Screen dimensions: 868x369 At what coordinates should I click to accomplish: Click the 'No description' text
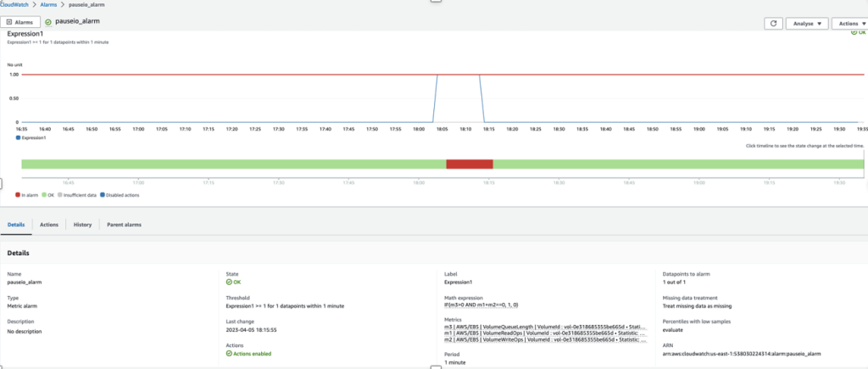tap(25, 332)
